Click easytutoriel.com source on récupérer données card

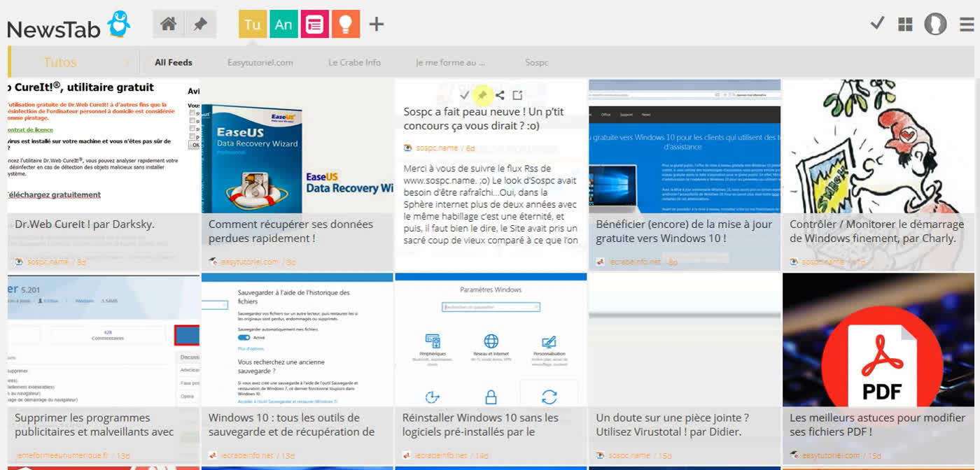[248, 262]
